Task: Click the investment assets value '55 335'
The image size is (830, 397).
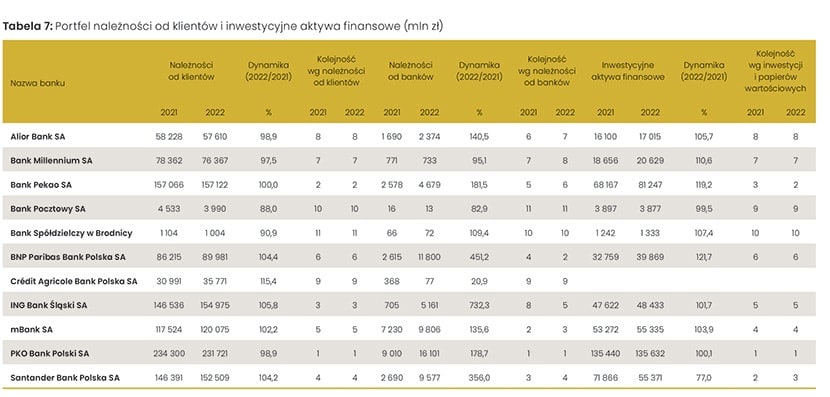Action: [650, 329]
